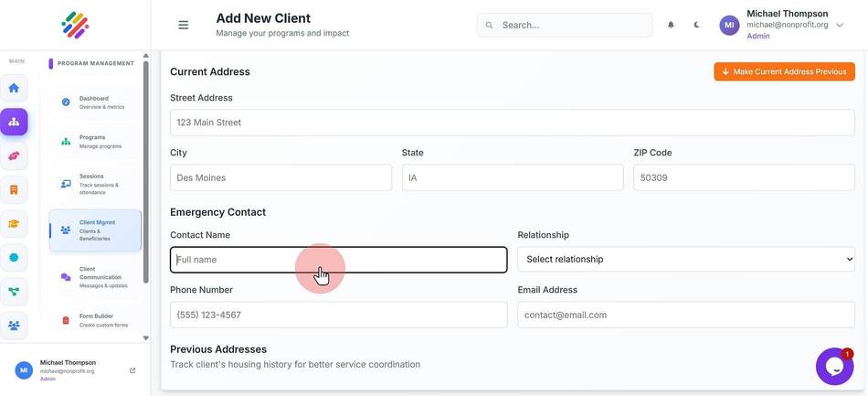Open the hamburger menu icon

[x=184, y=25]
